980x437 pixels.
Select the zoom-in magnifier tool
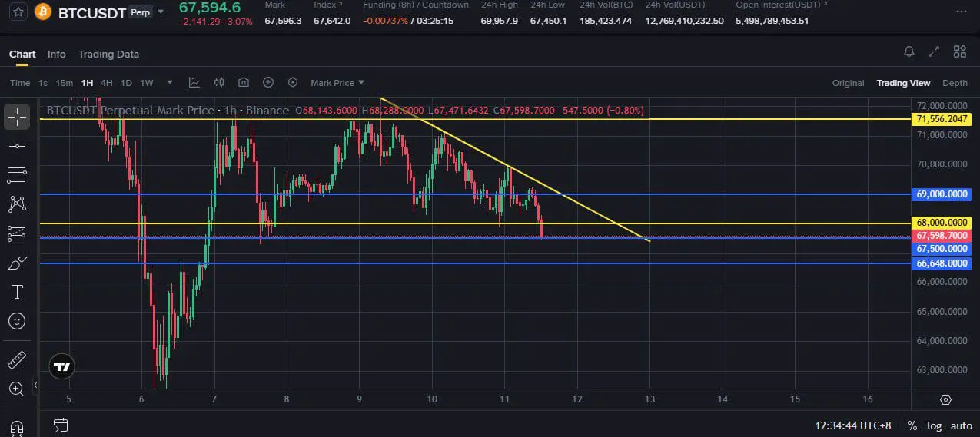(17, 389)
